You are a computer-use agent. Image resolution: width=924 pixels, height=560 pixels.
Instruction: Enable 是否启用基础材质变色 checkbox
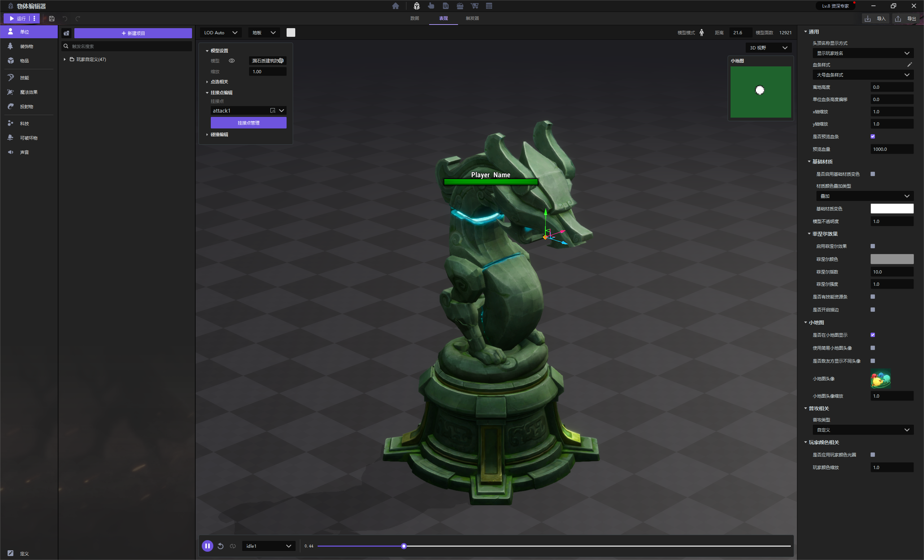point(873,174)
